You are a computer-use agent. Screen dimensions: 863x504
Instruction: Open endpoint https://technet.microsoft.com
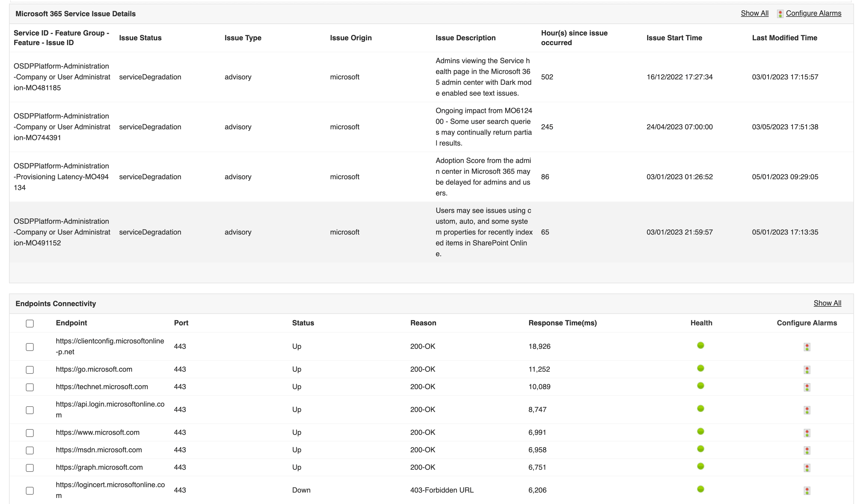coord(102,386)
